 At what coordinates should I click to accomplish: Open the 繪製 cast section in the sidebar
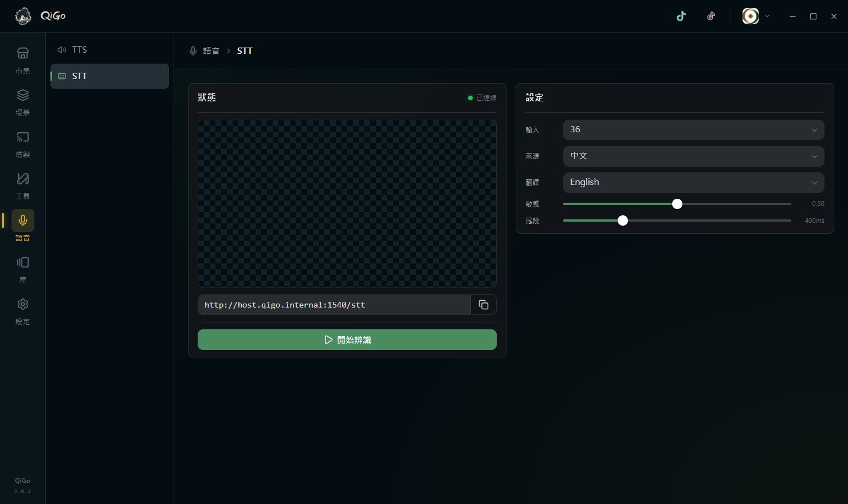pos(23,144)
